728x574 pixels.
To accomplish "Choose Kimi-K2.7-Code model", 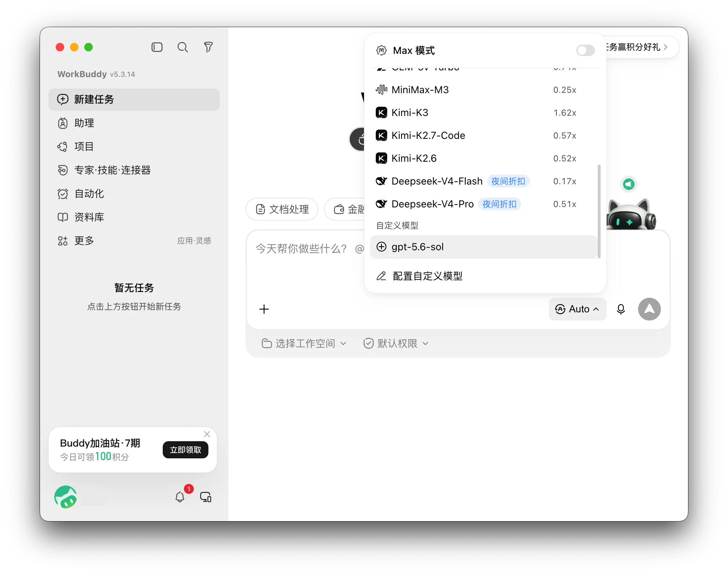I will (x=484, y=136).
